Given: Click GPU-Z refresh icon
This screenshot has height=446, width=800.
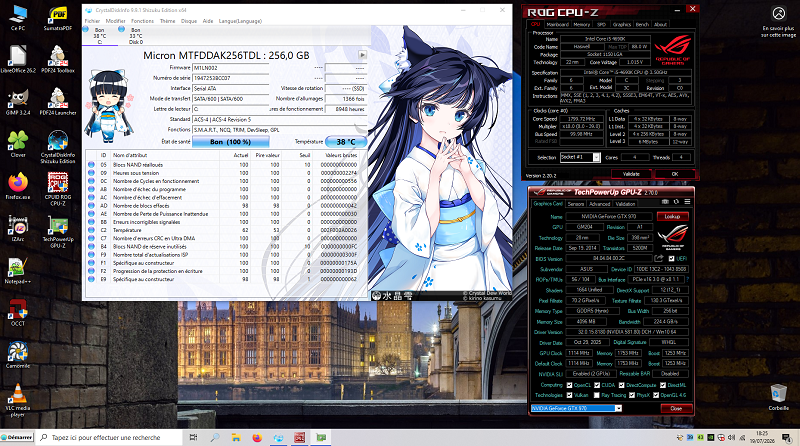Looking at the screenshot, I should (676, 202).
